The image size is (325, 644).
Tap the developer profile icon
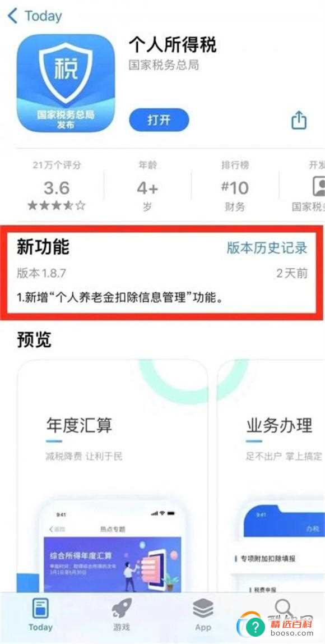[319, 186]
